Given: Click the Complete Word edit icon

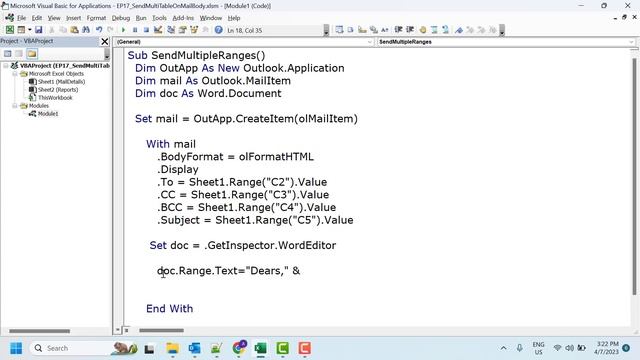Looking at the screenshot, I should click(384, 30).
